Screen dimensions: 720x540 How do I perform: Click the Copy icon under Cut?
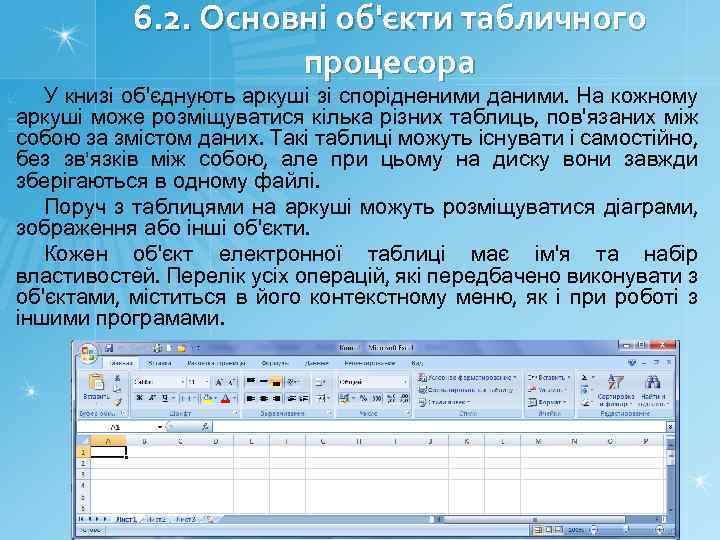point(118,389)
